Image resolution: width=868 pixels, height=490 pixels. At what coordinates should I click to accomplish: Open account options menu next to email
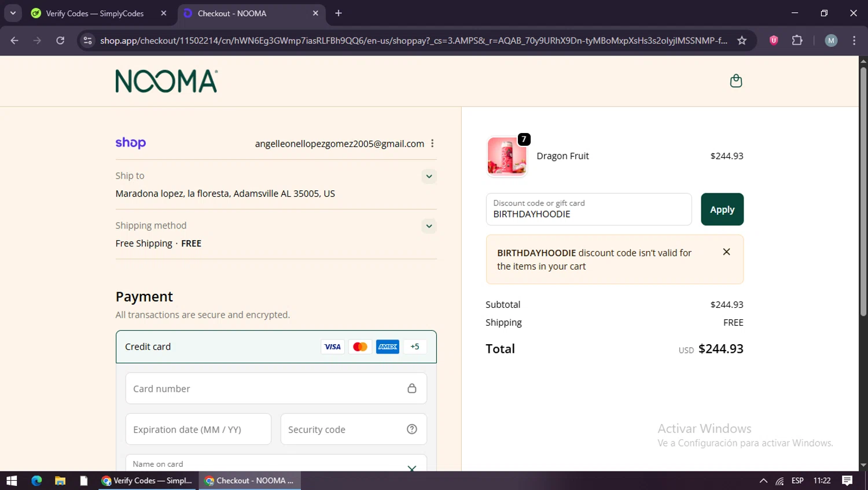pyautogui.click(x=432, y=143)
